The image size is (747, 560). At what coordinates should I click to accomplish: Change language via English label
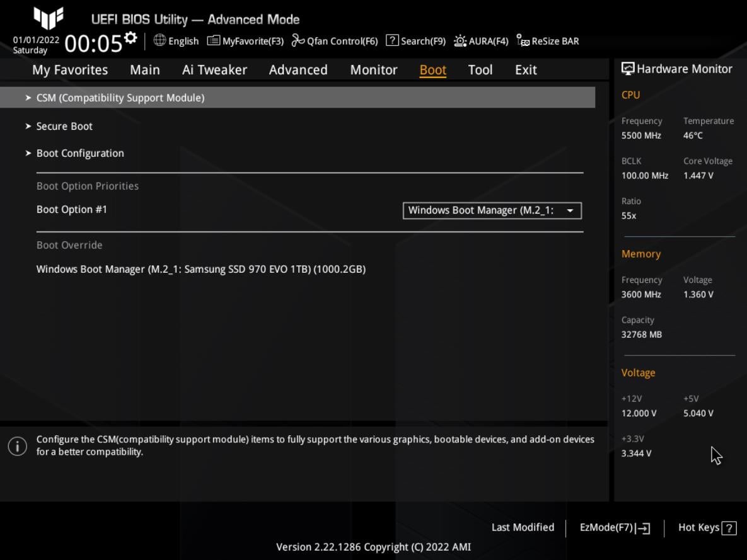point(183,42)
